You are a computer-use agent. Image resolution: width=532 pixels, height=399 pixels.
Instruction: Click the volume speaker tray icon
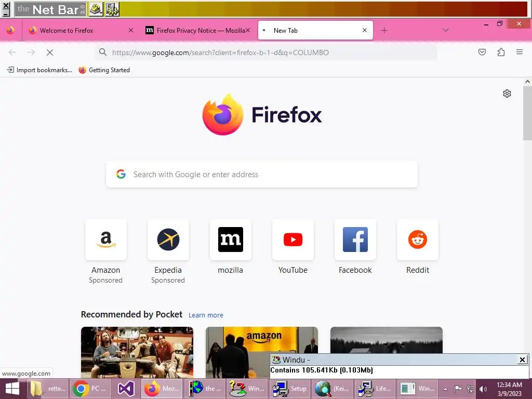[x=483, y=389]
